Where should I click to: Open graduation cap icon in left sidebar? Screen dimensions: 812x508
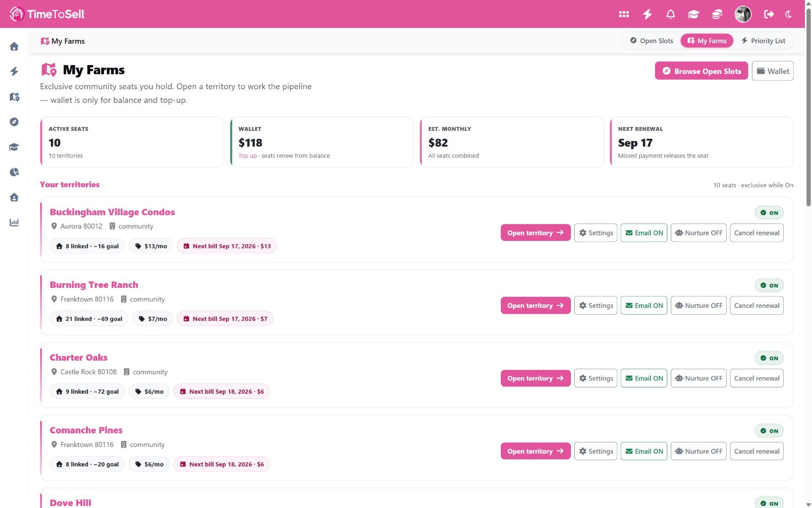click(14, 147)
